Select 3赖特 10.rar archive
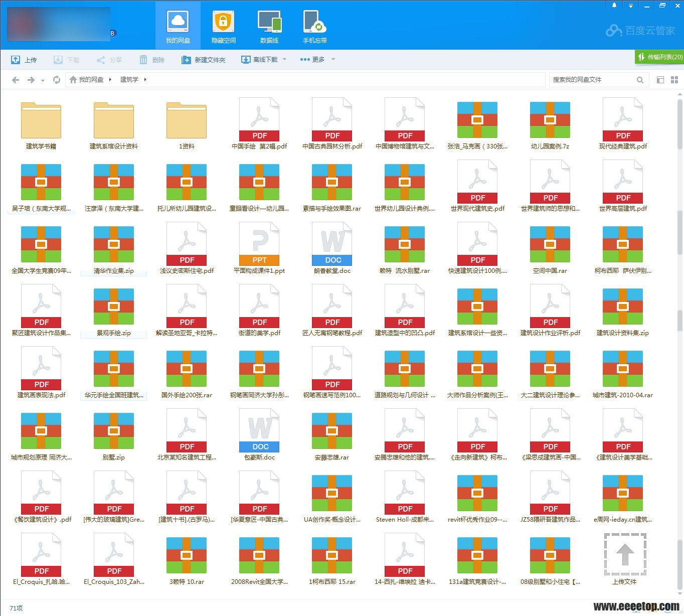The image size is (684, 616). [x=187, y=560]
